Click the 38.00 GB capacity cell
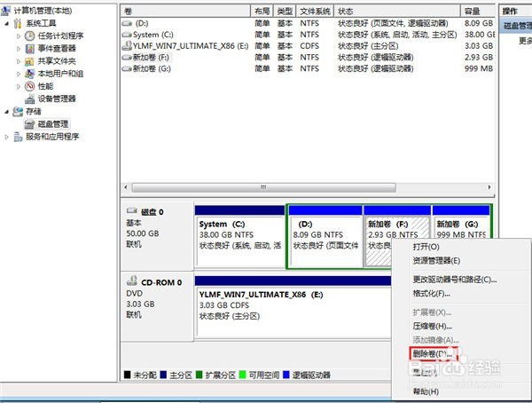Viewport: 532px width, 403px height. [x=480, y=35]
